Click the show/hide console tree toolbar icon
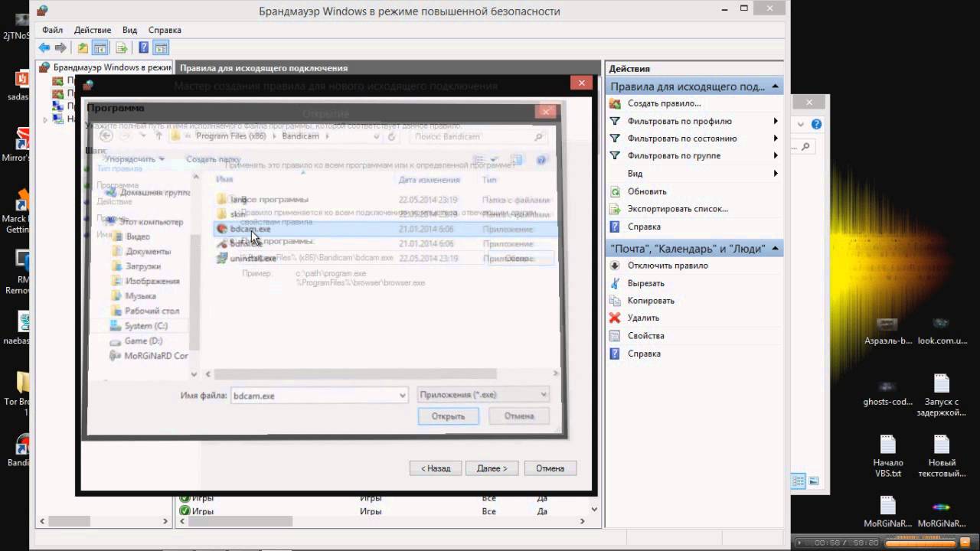 pyautogui.click(x=100, y=48)
